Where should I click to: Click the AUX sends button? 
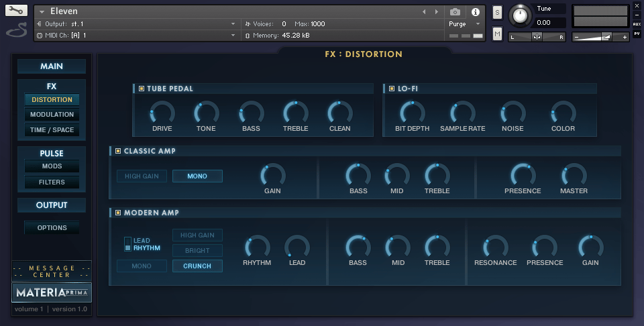(x=637, y=24)
